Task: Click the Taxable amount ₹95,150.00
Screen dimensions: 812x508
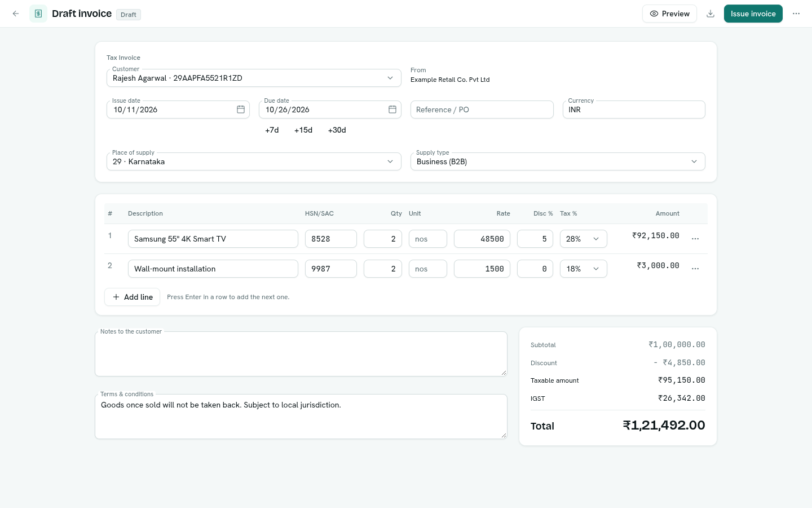Action: click(682, 380)
